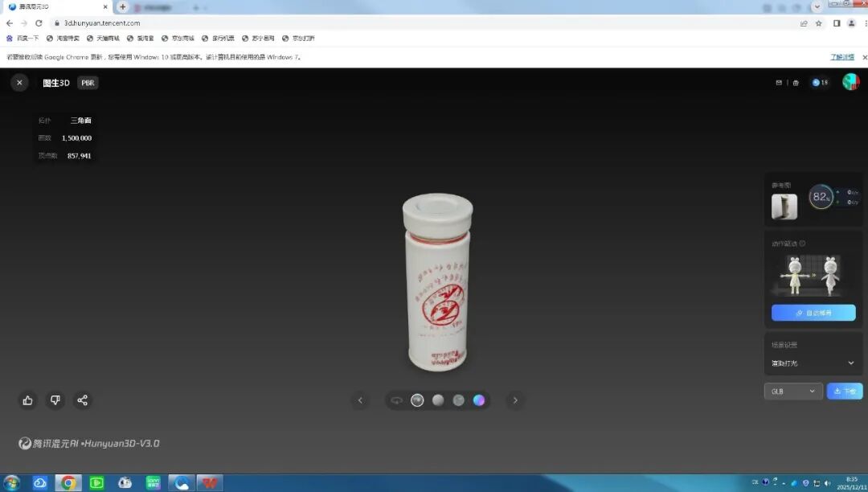Expand the 渲染打光 lighting dropdown

point(813,363)
